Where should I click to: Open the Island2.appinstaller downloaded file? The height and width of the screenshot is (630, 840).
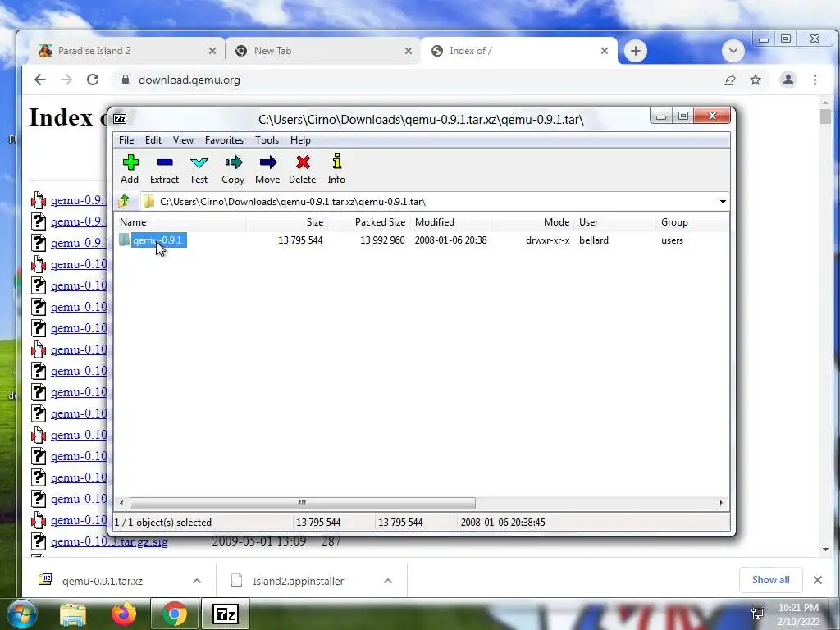pos(299,581)
